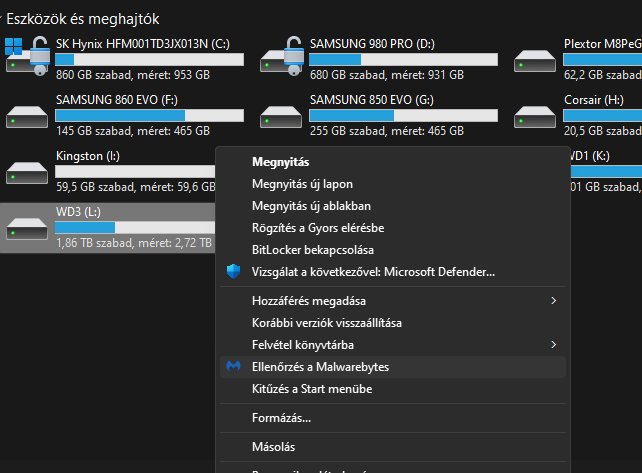Choose Megnyitás from the context menu
The image size is (642, 473).
click(x=393, y=162)
